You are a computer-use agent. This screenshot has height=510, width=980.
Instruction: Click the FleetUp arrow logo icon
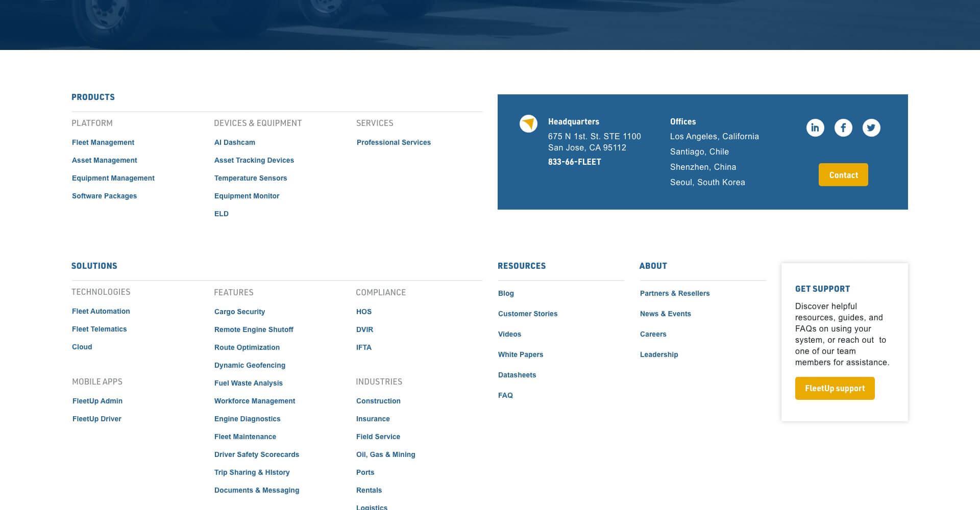coord(528,123)
